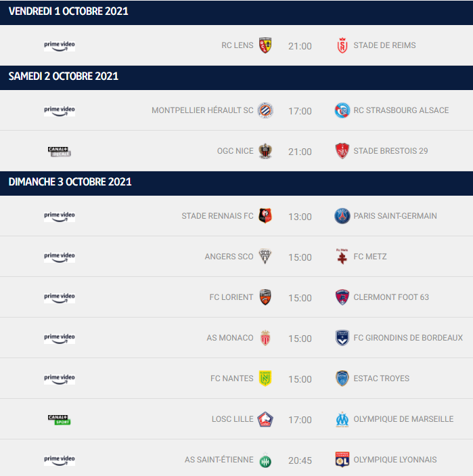The image size is (473, 476).
Task: Select the Olympique de Marseille logo
Action: click(342, 419)
